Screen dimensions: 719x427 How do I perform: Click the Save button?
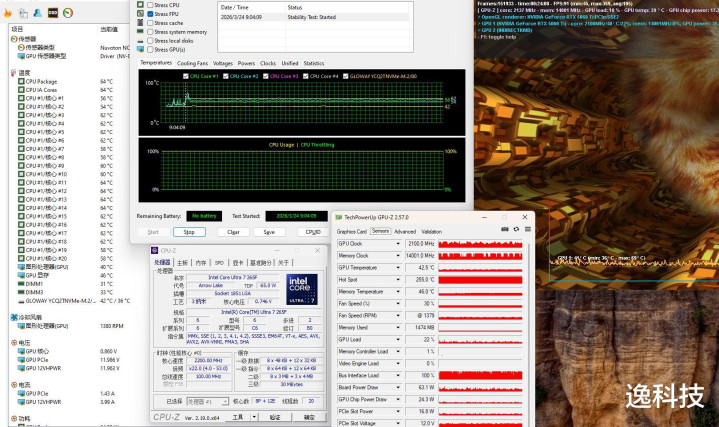pyautogui.click(x=268, y=232)
